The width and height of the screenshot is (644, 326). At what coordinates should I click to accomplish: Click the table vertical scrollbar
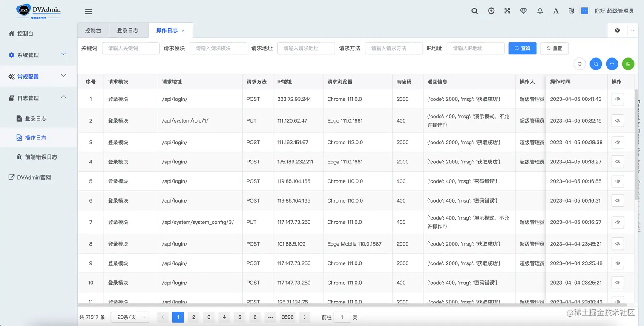tap(637, 145)
